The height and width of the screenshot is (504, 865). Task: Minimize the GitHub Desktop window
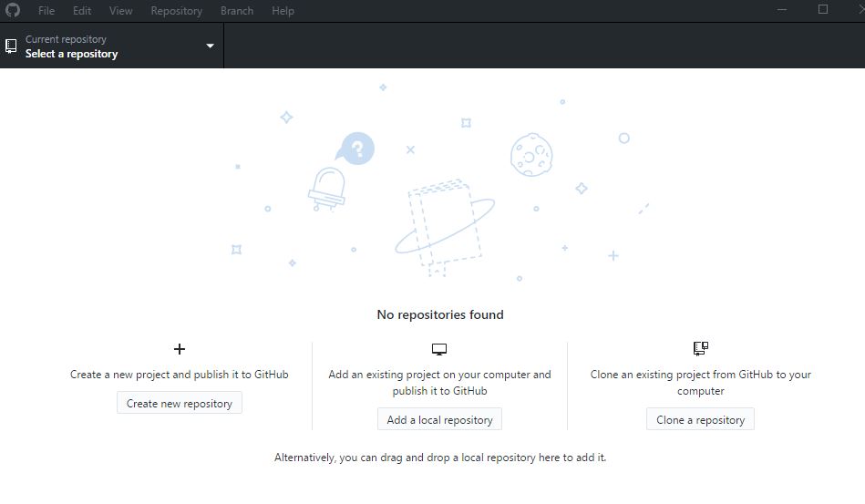click(782, 9)
